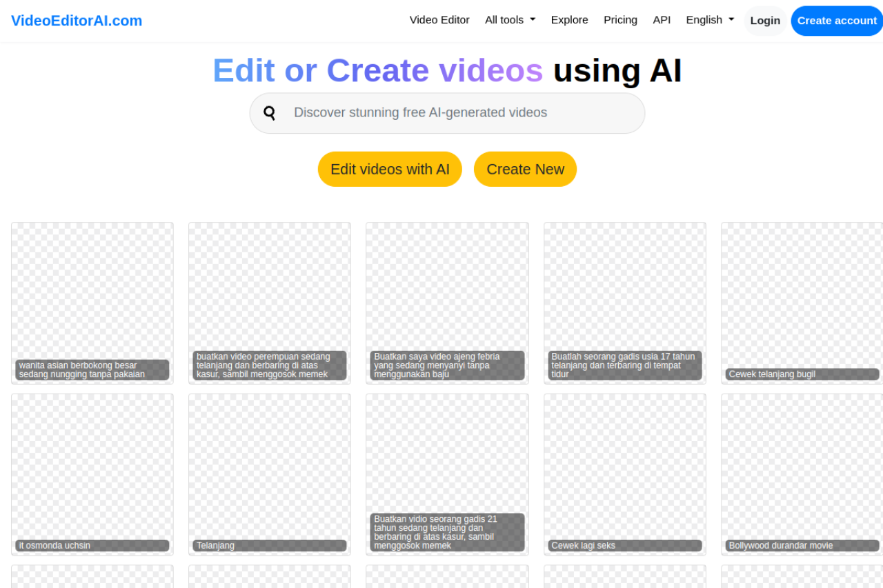Click the Create account button
The image size is (883, 588).
[837, 21]
